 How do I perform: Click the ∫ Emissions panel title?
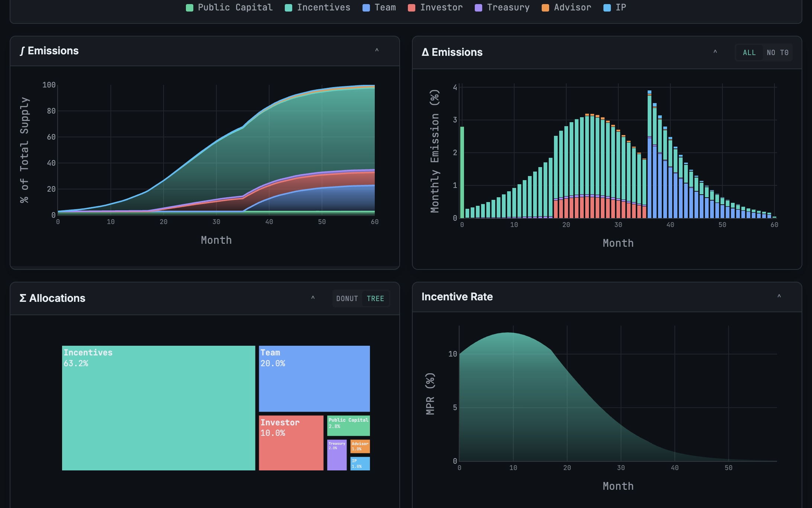click(49, 51)
